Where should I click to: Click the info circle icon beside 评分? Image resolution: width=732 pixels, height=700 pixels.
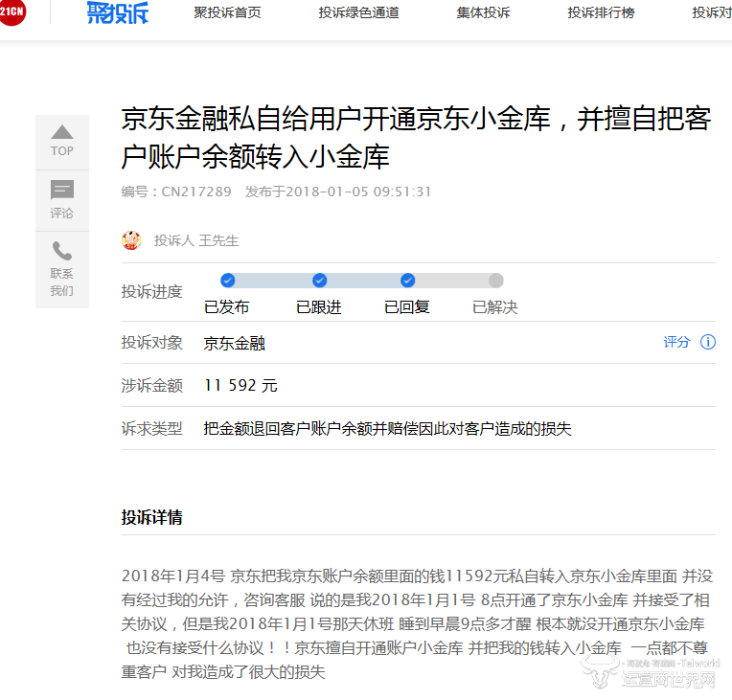[x=708, y=342]
